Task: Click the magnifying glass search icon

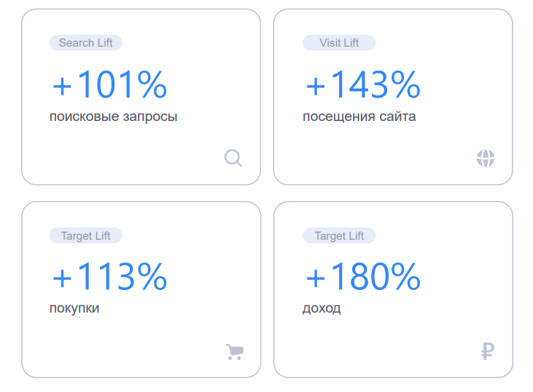Action: pyautogui.click(x=233, y=158)
